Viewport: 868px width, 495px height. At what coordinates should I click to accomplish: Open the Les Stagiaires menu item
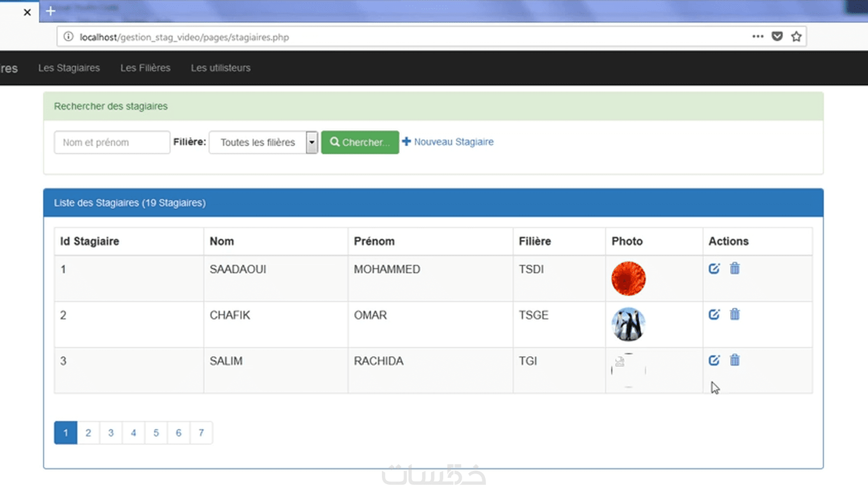tap(69, 68)
